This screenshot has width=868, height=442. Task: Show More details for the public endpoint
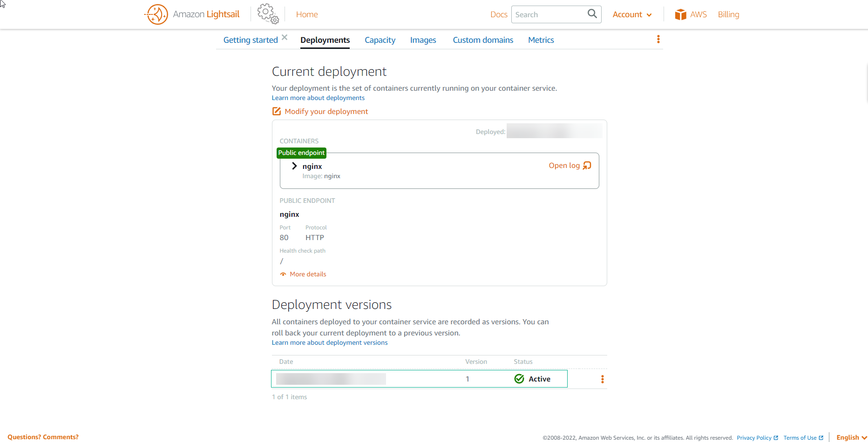point(308,274)
